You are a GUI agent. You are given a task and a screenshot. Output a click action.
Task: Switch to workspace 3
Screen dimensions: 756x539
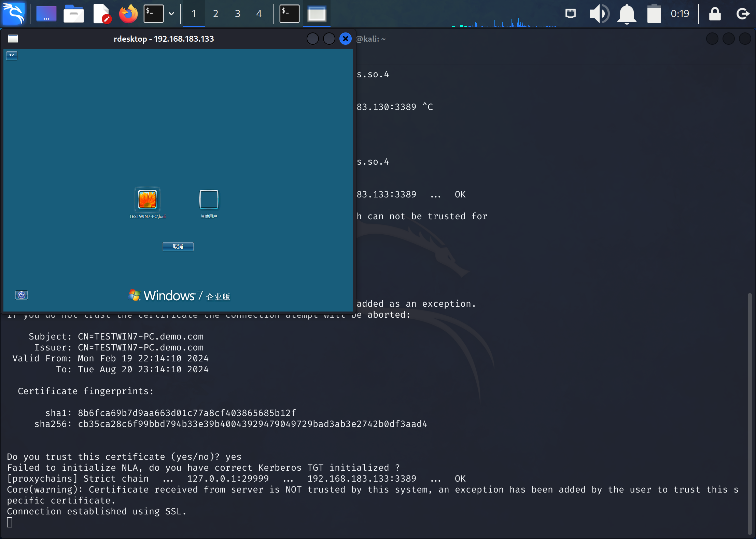click(237, 14)
